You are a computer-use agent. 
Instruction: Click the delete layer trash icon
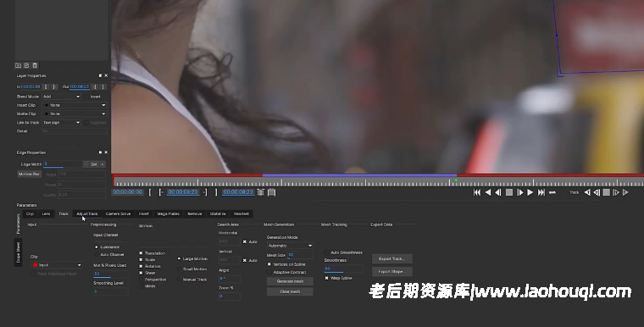pyautogui.click(x=35, y=65)
